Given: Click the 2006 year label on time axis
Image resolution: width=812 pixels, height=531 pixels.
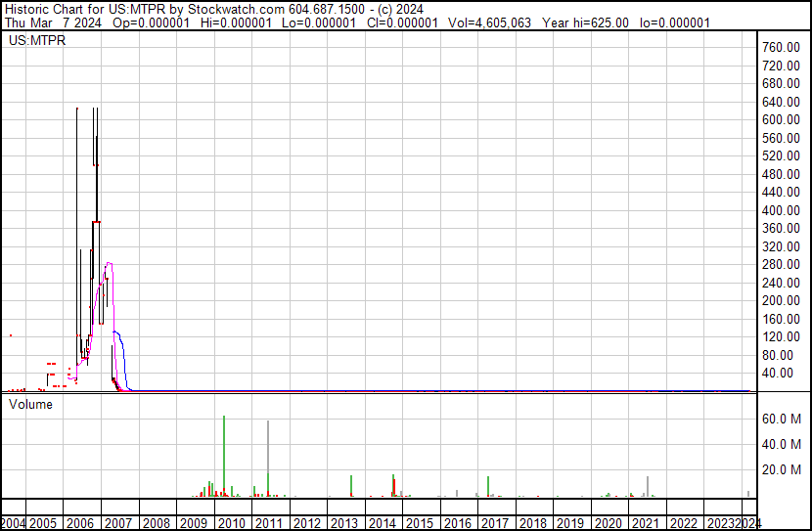Looking at the screenshot, I should tap(80, 523).
